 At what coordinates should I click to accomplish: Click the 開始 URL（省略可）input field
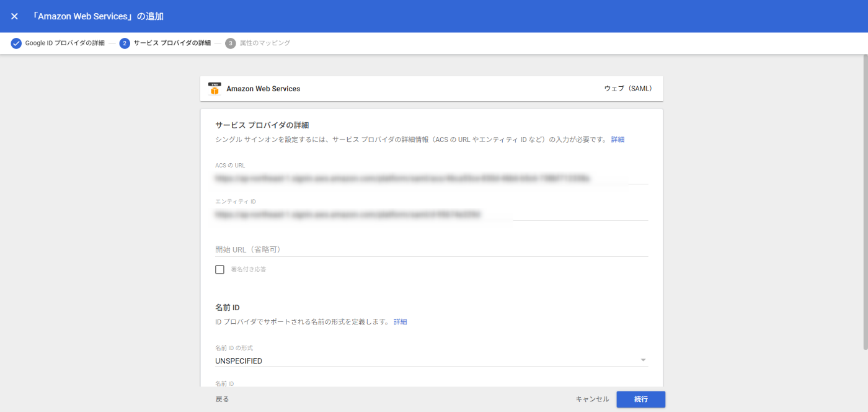432,249
